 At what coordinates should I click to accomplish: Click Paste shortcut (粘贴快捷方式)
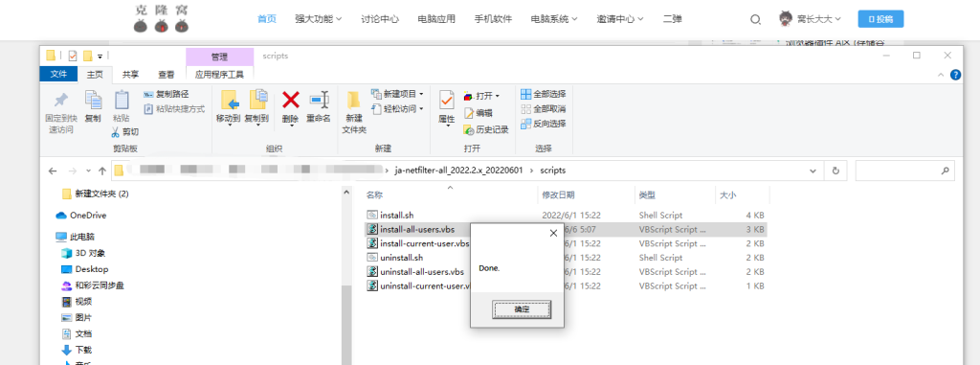tap(174, 109)
